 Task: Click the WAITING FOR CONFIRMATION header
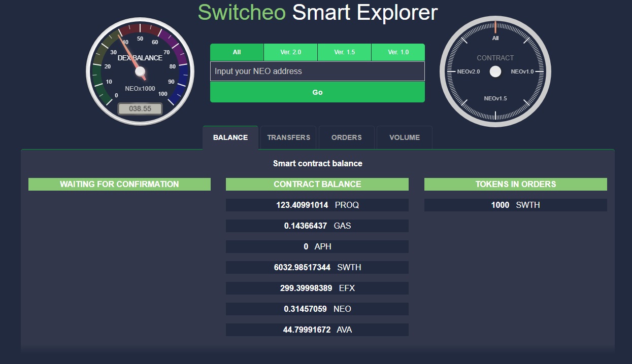(119, 184)
